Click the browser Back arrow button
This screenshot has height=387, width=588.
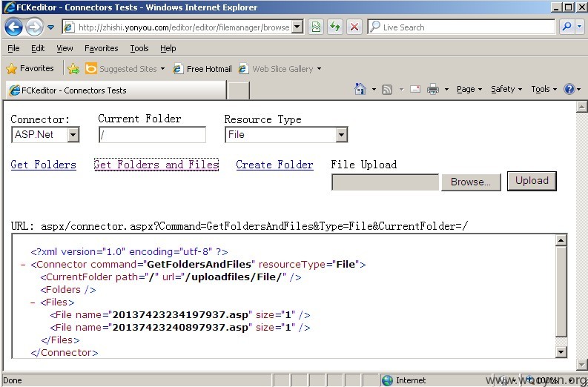13,27
